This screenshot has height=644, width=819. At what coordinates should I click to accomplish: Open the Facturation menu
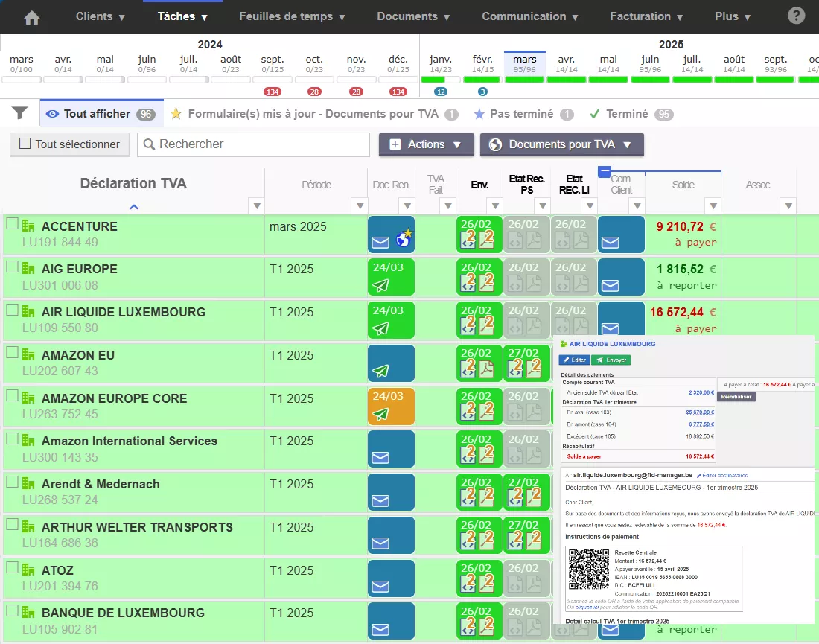pyautogui.click(x=646, y=16)
